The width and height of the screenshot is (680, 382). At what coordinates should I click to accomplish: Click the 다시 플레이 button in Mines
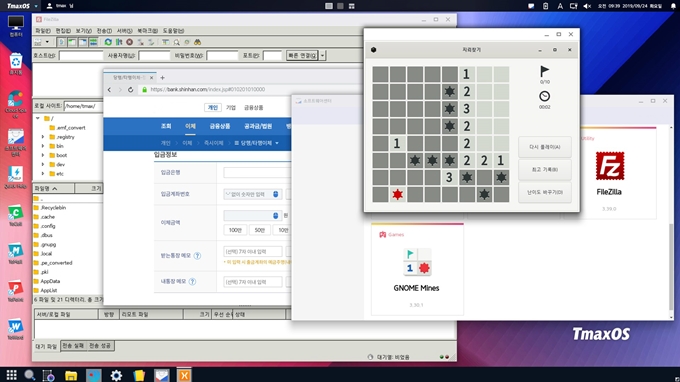545,147
